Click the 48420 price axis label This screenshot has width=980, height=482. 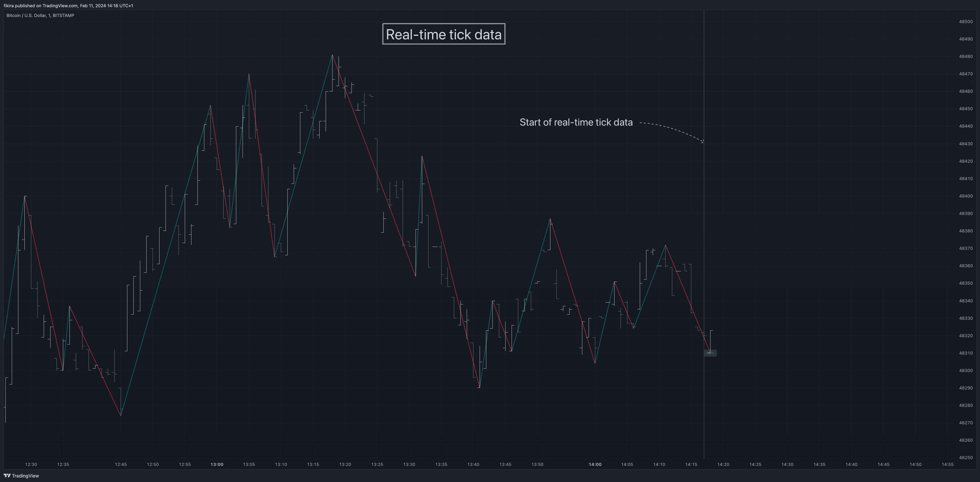point(966,161)
